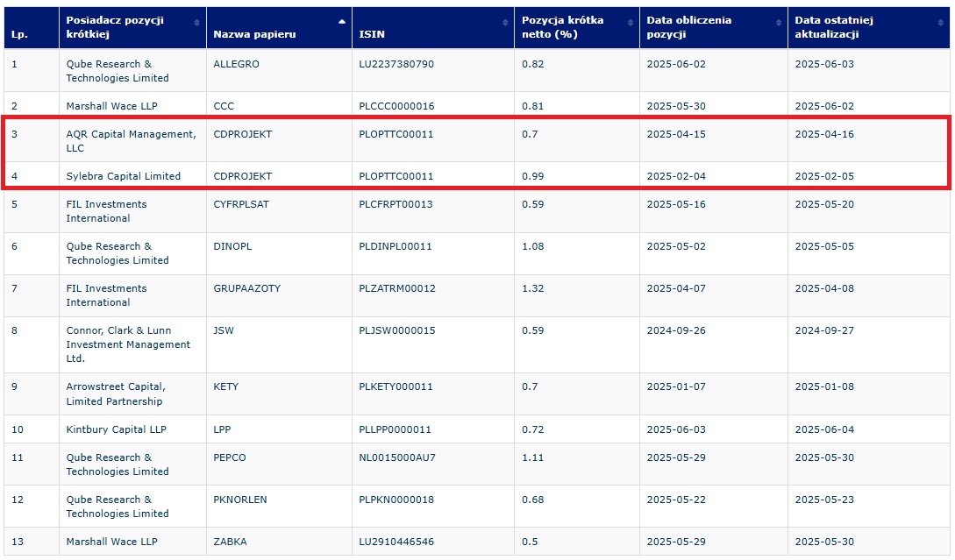Select the ZABKA security name cell
Image resolution: width=955 pixels, height=560 pixels.
[231, 542]
